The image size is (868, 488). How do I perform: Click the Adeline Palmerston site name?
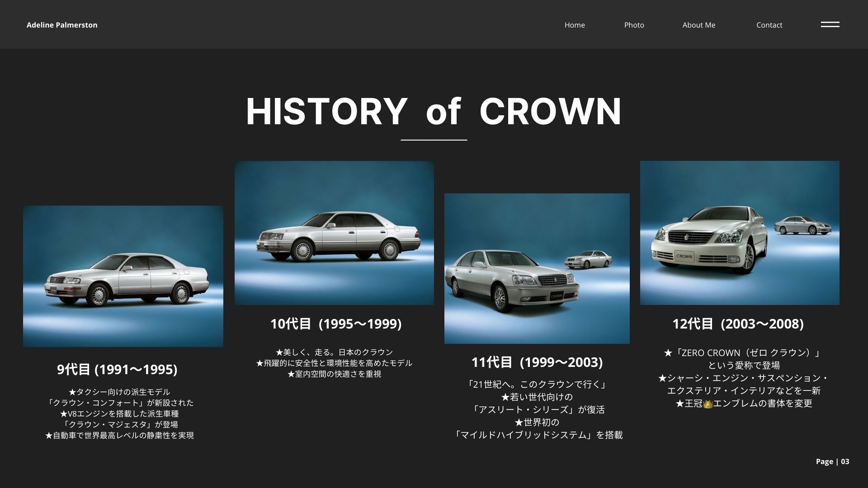pyautogui.click(x=62, y=25)
